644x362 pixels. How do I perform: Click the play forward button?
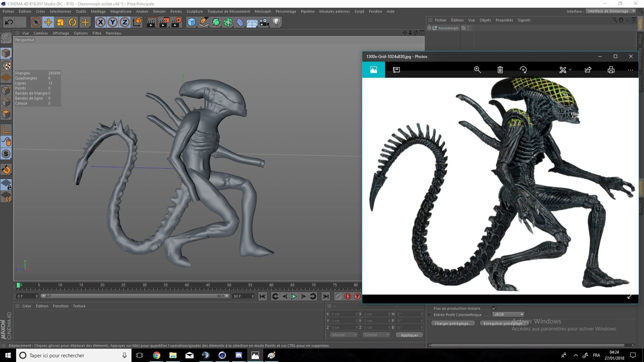(294, 296)
